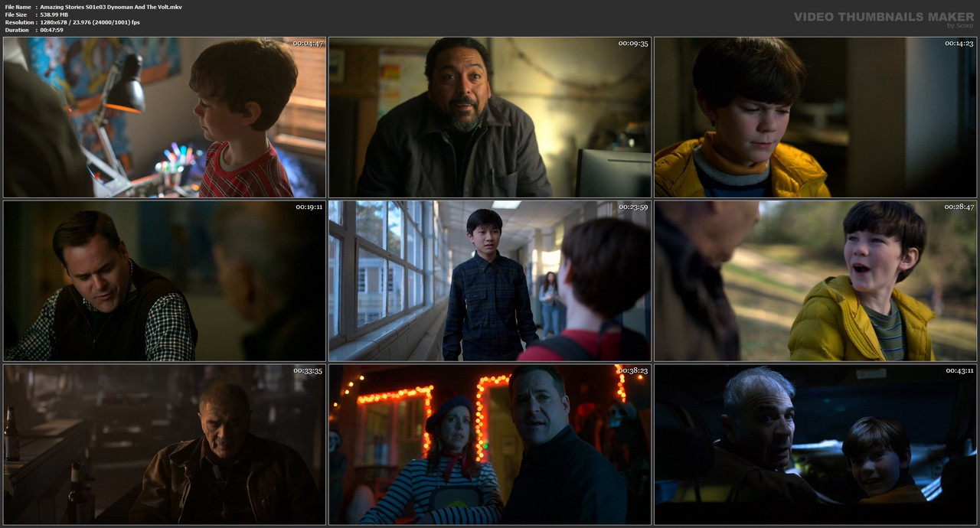Open the thumbnail timestamped 00:33:35
The width and height of the screenshot is (980, 528).
[x=165, y=444]
